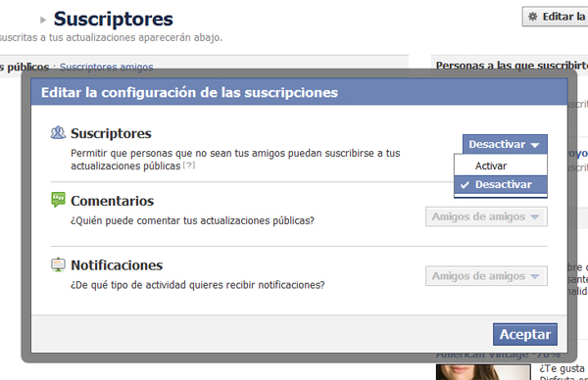This screenshot has width=588, height=380.
Task: Click the ad thumbnail photo at bottom
Action: click(x=483, y=372)
